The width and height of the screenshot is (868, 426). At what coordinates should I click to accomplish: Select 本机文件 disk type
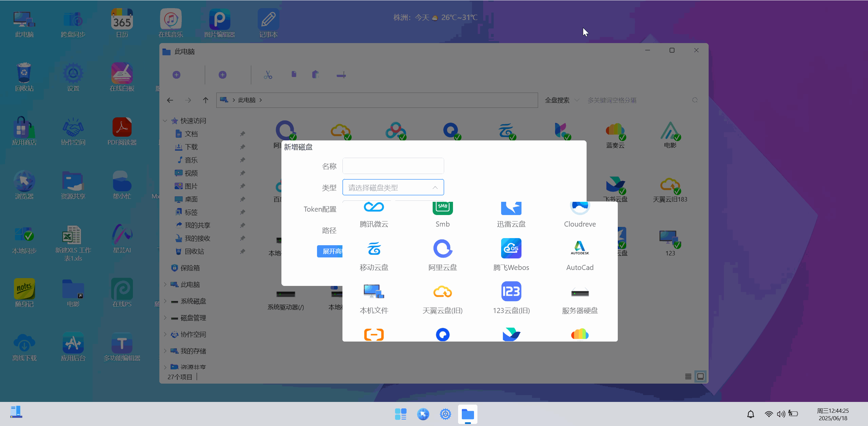coord(374,298)
